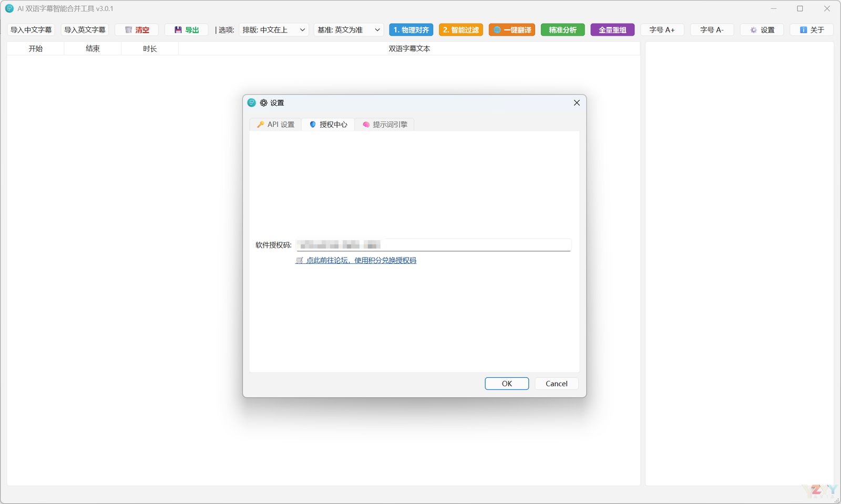The image size is (841, 504).
Task: Click the 清空 (clear) trash button
Action: pos(137,30)
